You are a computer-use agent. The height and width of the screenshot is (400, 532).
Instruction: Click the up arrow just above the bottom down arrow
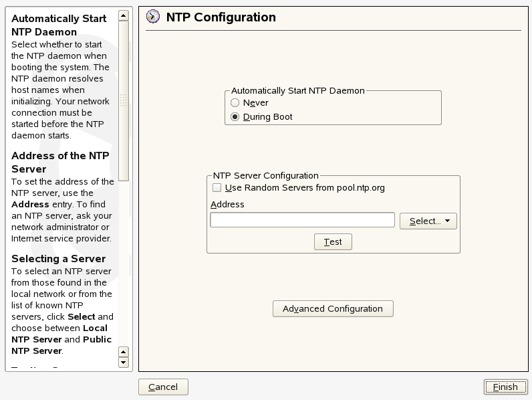point(123,351)
